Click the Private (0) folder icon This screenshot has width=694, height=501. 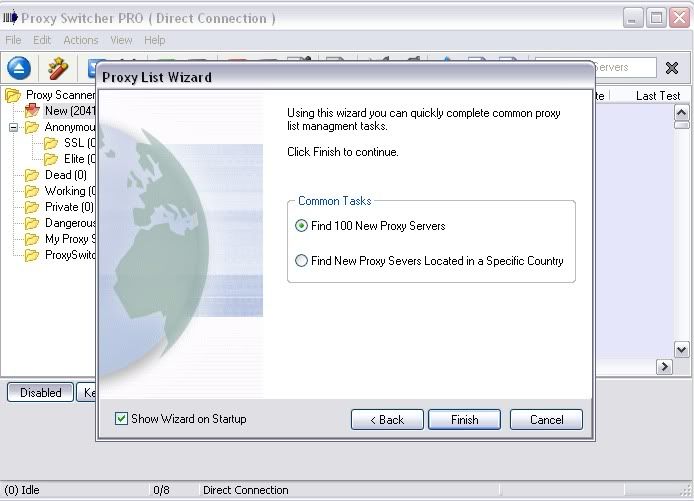[32, 207]
